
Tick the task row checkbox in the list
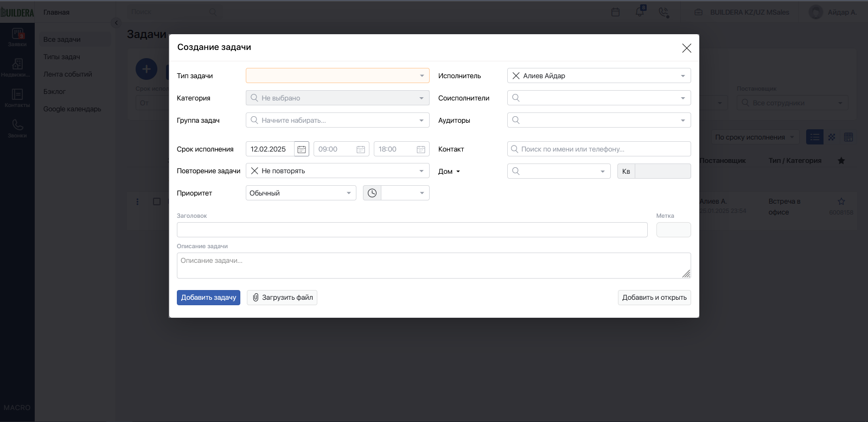157,201
